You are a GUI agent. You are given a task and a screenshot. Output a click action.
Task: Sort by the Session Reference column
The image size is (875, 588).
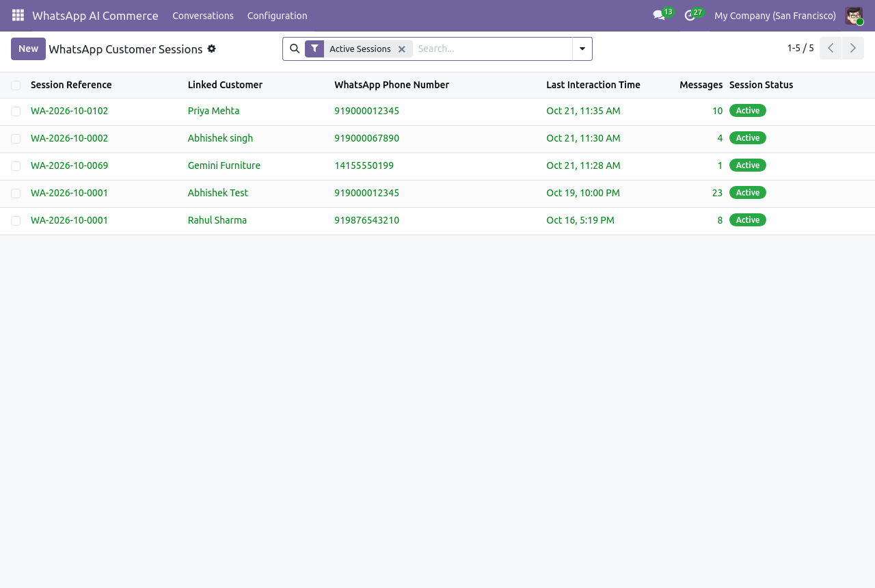coord(71,85)
